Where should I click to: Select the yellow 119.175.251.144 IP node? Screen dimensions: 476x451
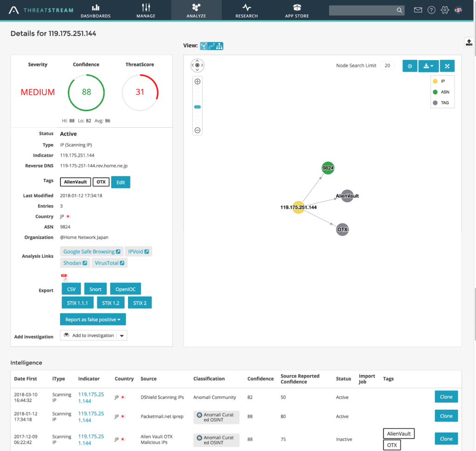click(x=298, y=207)
